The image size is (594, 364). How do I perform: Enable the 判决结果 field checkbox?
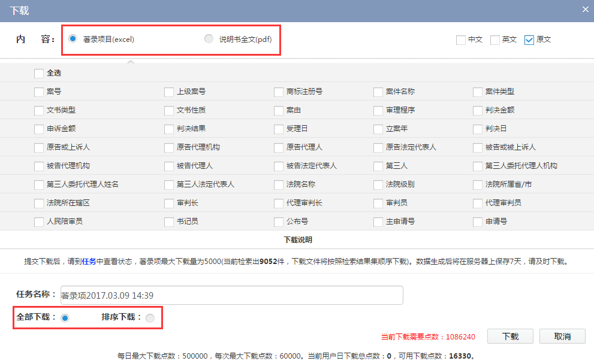point(169,129)
